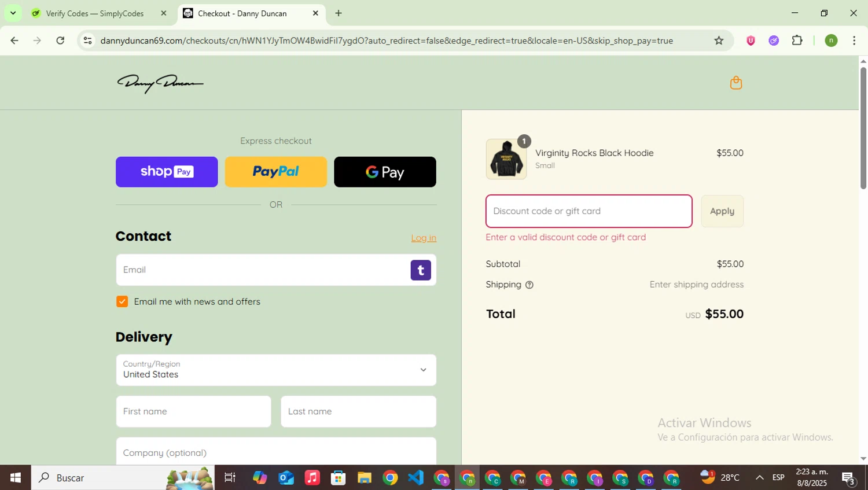Open the shopping bag cart icon
Viewport: 868px width, 490px height.
[x=735, y=83]
